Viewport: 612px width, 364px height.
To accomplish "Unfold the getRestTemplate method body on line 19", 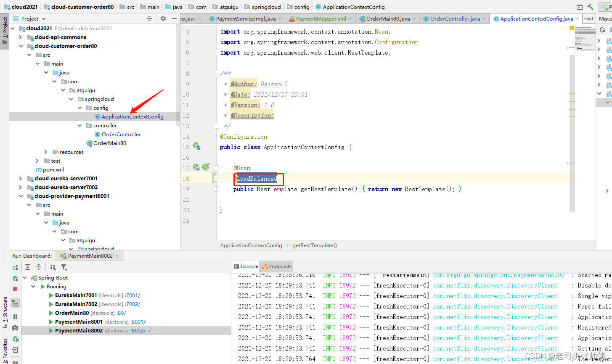I will point(216,189).
